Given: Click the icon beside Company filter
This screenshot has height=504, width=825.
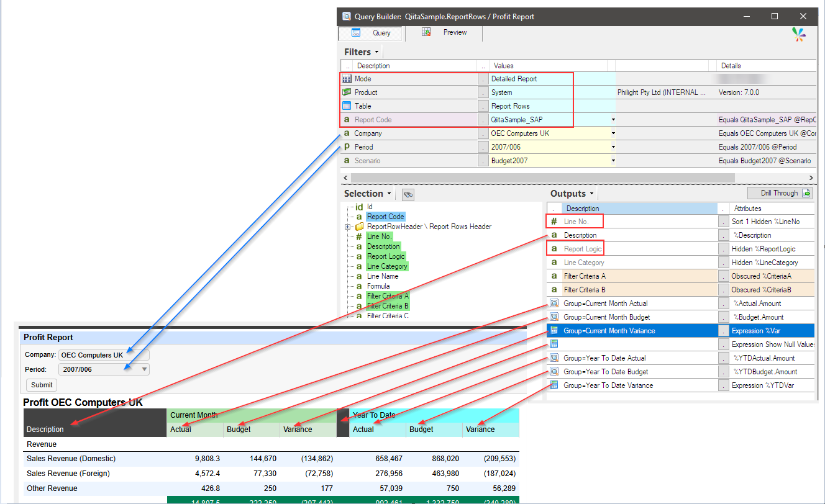Looking at the screenshot, I should [x=347, y=133].
